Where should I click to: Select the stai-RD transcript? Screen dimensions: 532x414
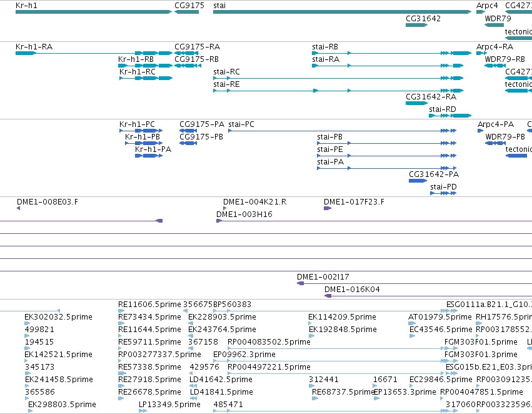[450, 116]
